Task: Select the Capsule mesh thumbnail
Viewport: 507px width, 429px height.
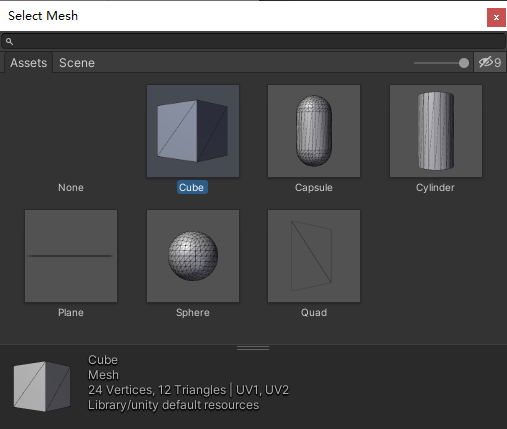Action: click(x=314, y=131)
